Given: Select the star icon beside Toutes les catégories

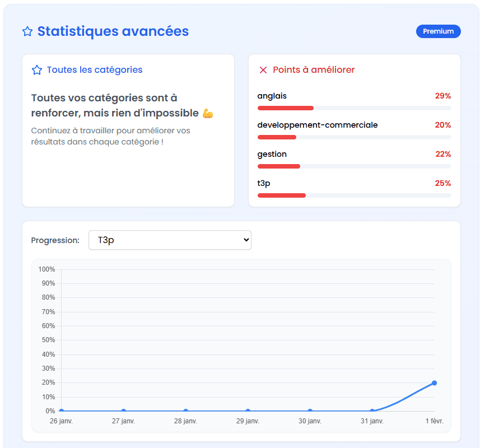Looking at the screenshot, I should point(36,69).
